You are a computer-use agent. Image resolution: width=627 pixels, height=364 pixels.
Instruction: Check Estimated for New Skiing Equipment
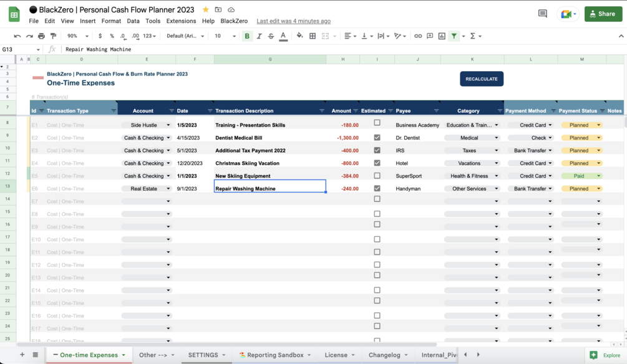click(x=377, y=175)
